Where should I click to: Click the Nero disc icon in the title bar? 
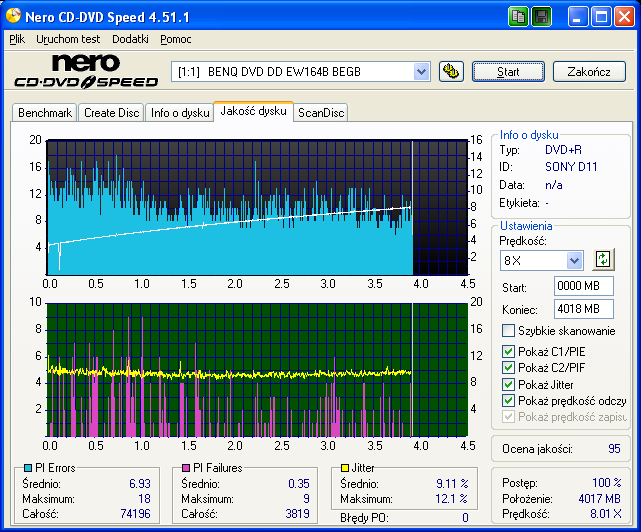(x=13, y=16)
